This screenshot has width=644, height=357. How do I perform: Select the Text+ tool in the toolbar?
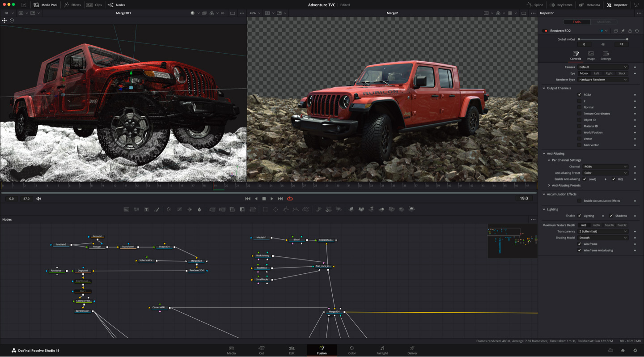click(x=146, y=209)
